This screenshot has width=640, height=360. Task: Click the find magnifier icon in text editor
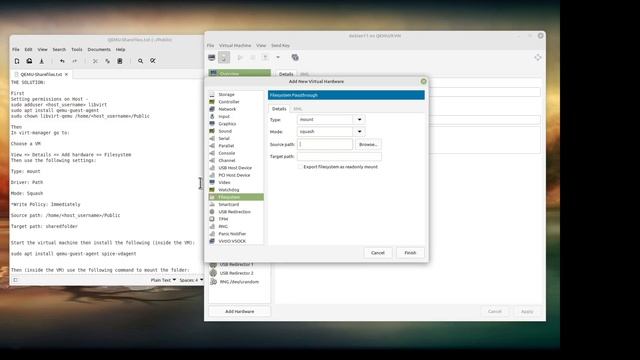140,61
